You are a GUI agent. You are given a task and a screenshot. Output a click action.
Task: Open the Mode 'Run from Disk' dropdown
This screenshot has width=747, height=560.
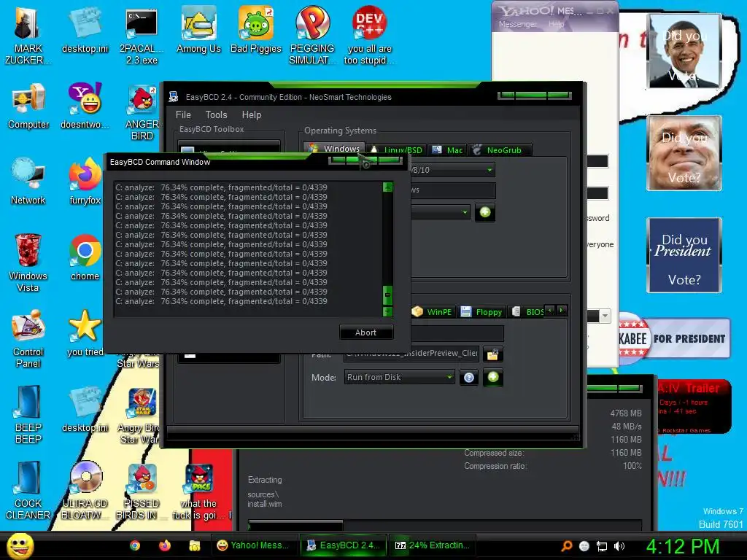click(399, 377)
